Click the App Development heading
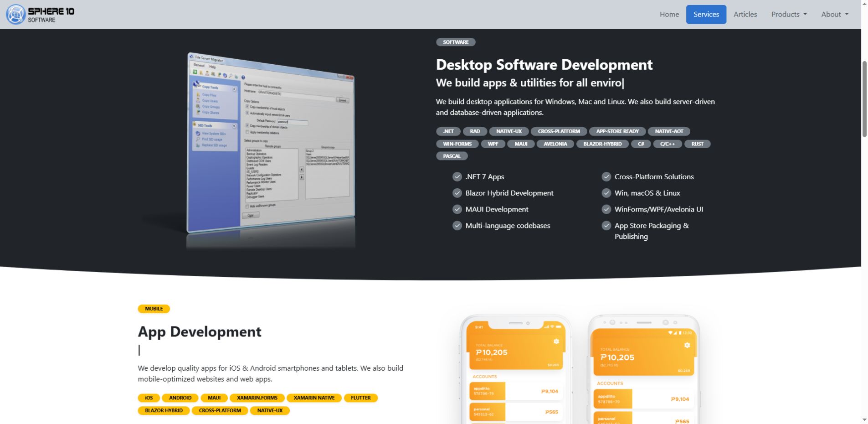The width and height of the screenshot is (868, 424). tap(200, 331)
